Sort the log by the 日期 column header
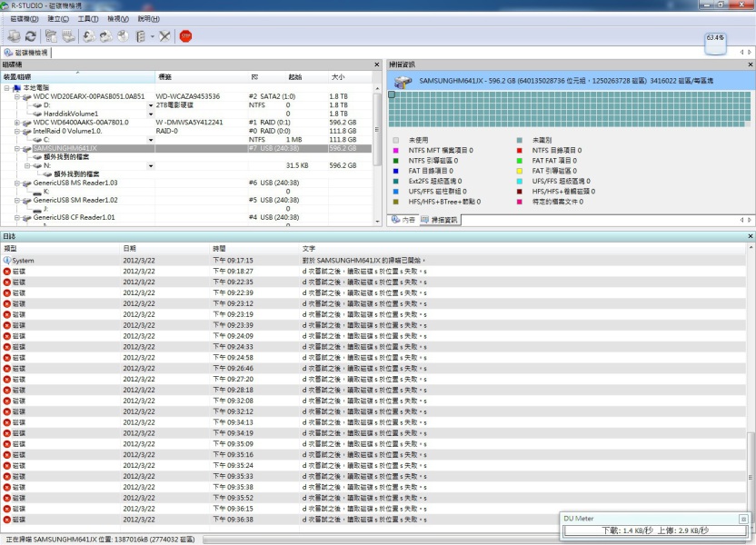 (164, 249)
